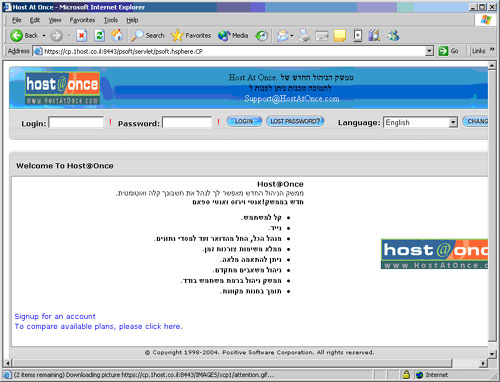Open the Favorites star toolbar button
The height and width of the screenshot is (382, 500).
tap(191, 35)
